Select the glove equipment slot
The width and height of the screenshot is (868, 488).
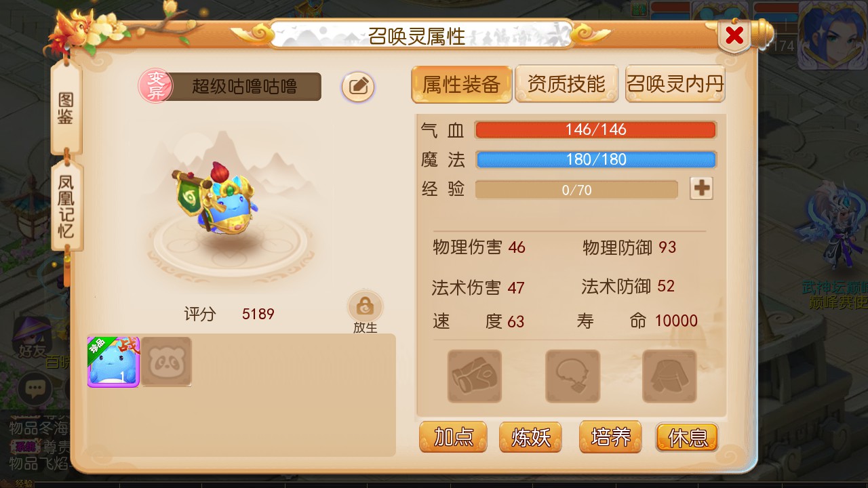point(475,376)
